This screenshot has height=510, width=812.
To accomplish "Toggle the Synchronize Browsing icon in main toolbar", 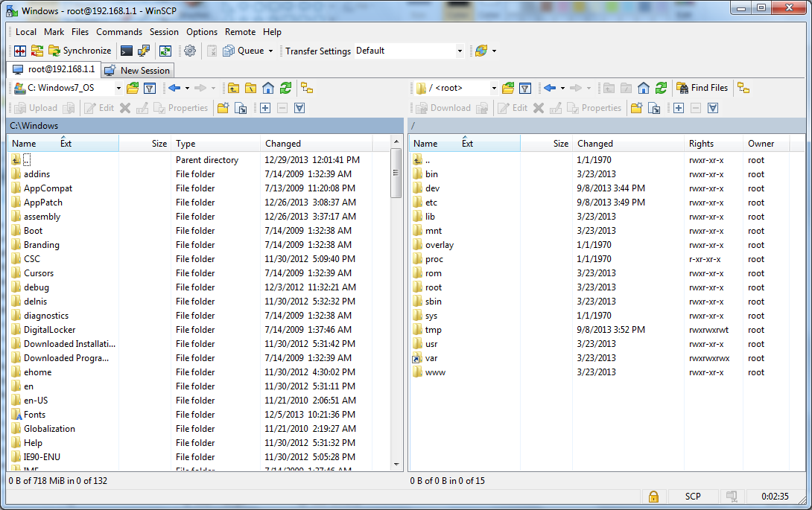I will point(165,51).
